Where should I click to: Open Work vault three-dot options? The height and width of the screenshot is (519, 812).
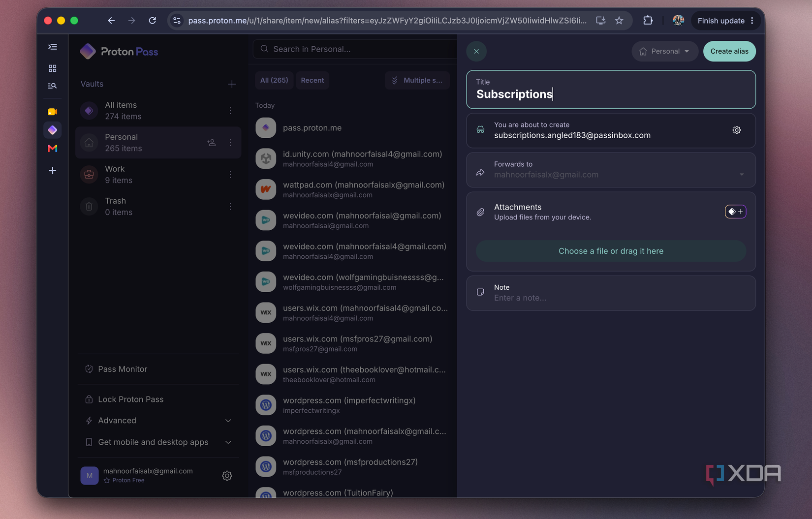click(230, 175)
